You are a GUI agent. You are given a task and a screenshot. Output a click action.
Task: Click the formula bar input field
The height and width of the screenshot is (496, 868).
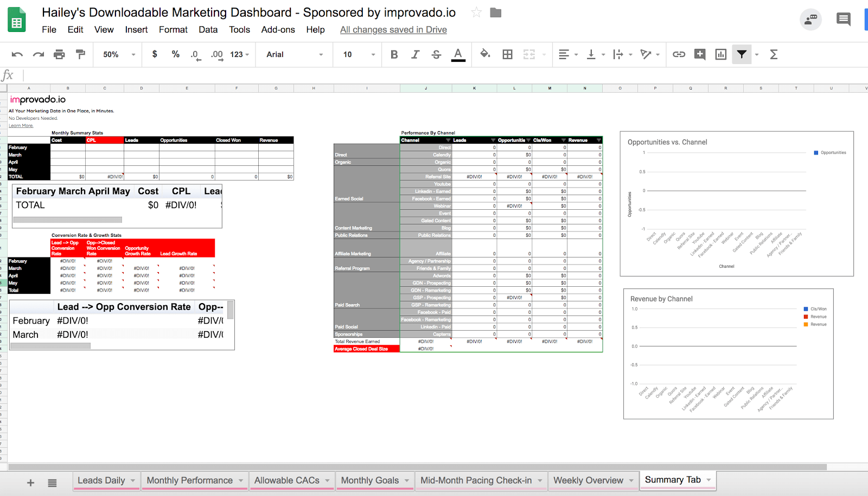(x=434, y=75)
